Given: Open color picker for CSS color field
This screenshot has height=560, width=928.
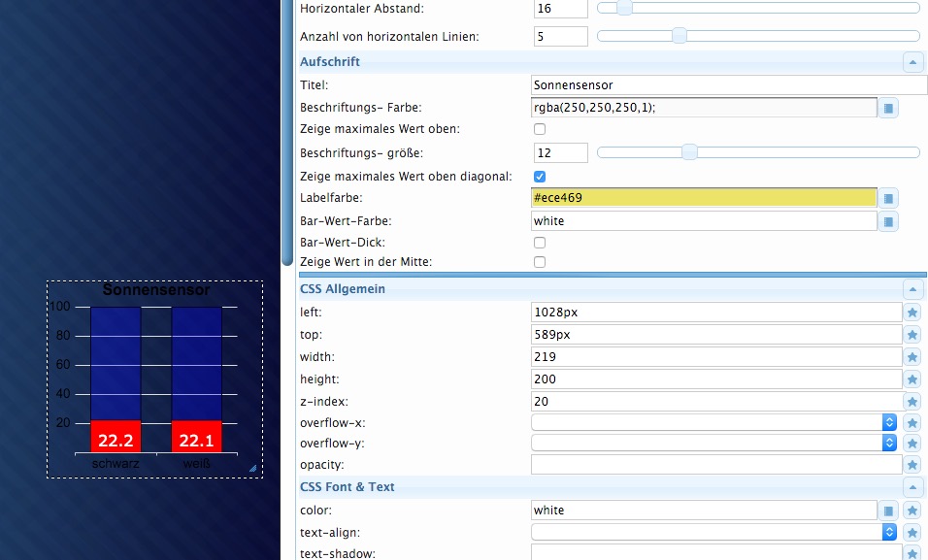Looking at the screenshot, I should coord(888,511).
